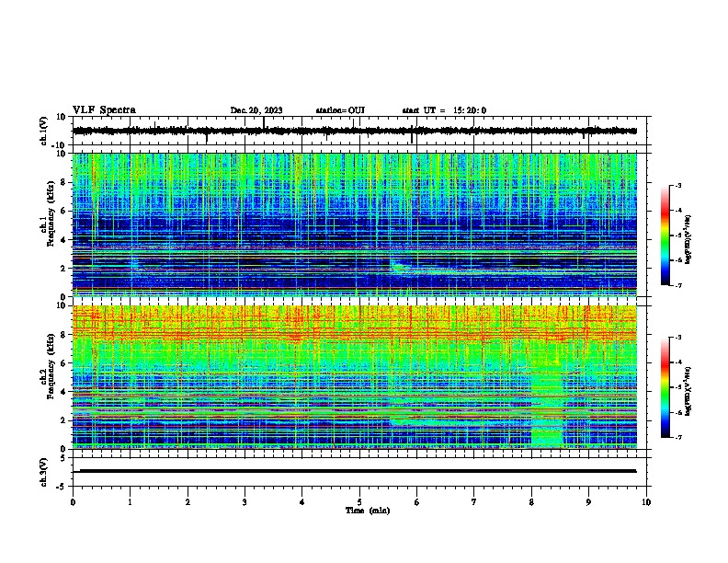Click time axis tick label "6"
Viewport: 728px width, 563px height.
417,502
